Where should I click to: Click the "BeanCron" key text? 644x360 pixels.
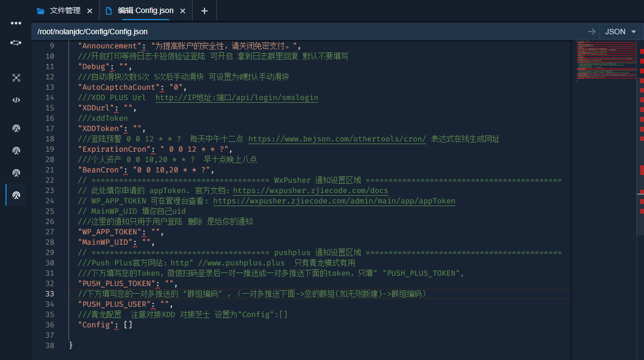click(101, 170)
